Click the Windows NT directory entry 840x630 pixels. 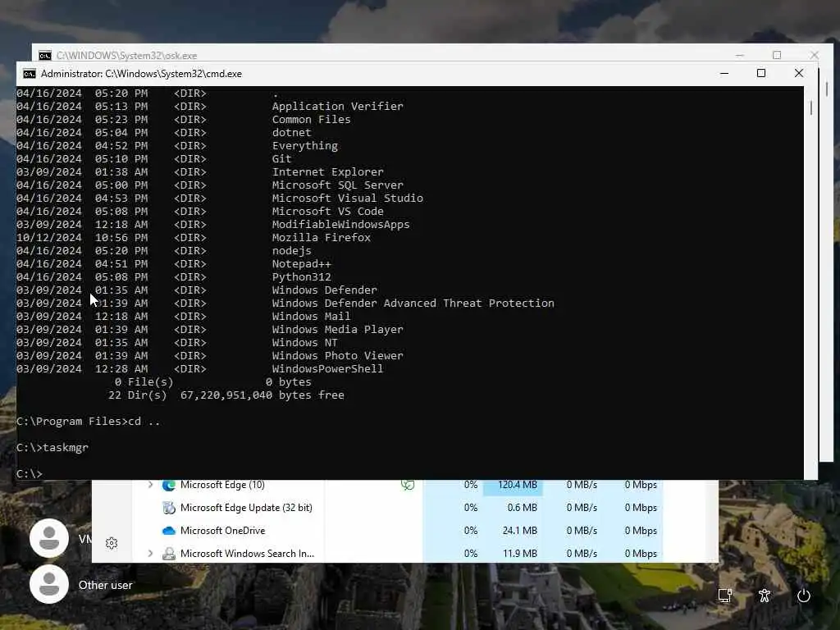(x=305, y=342)
